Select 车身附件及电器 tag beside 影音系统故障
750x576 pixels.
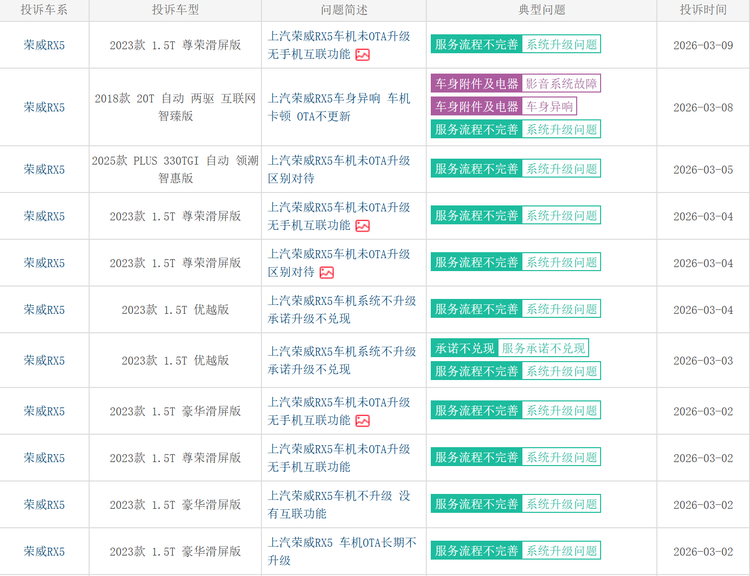click(x=476, y=84)
